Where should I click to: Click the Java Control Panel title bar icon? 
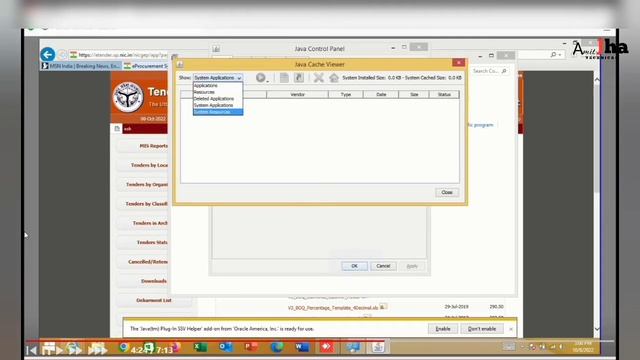[216, 49]
